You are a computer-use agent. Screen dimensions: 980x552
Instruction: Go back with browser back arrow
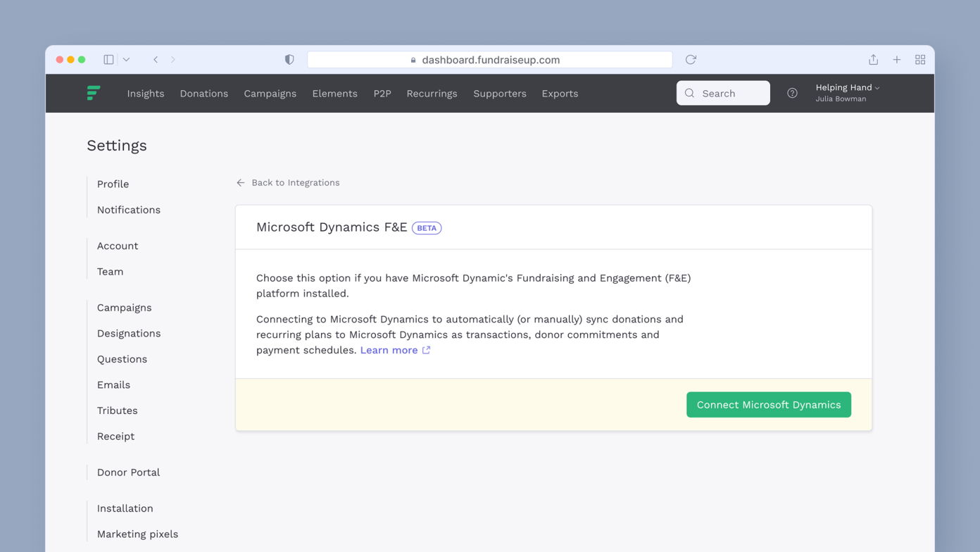[x=156, y=60]
